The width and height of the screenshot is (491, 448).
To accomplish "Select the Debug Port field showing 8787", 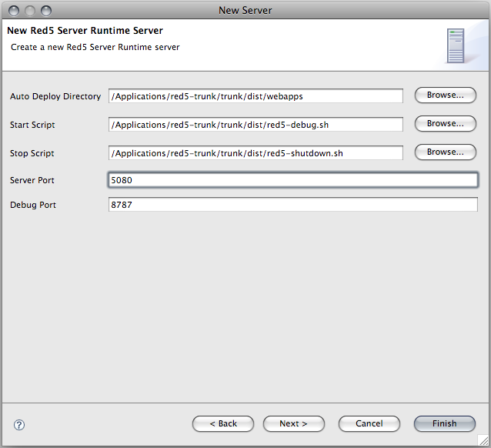I will [292, 204].
